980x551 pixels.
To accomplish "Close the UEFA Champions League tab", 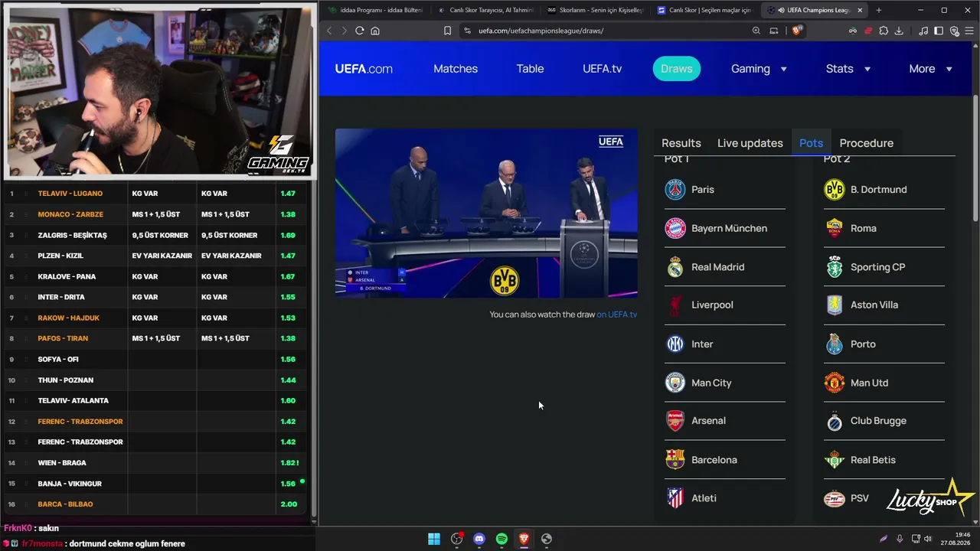I will pos(860,10).
